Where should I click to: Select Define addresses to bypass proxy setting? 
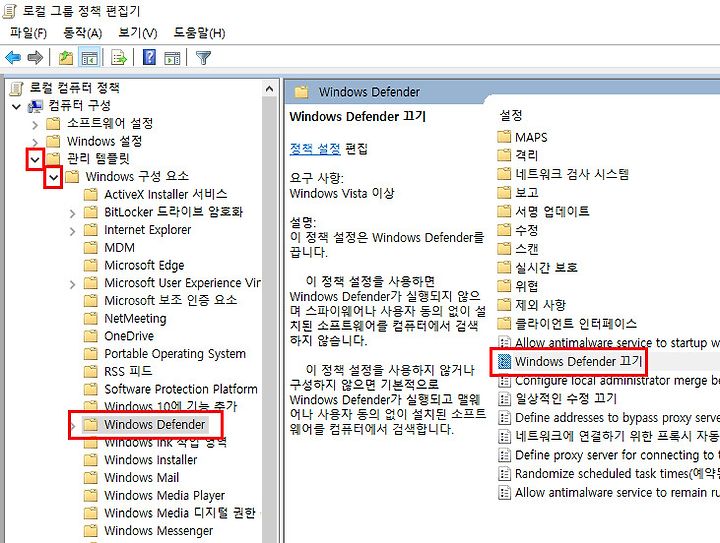609,418
